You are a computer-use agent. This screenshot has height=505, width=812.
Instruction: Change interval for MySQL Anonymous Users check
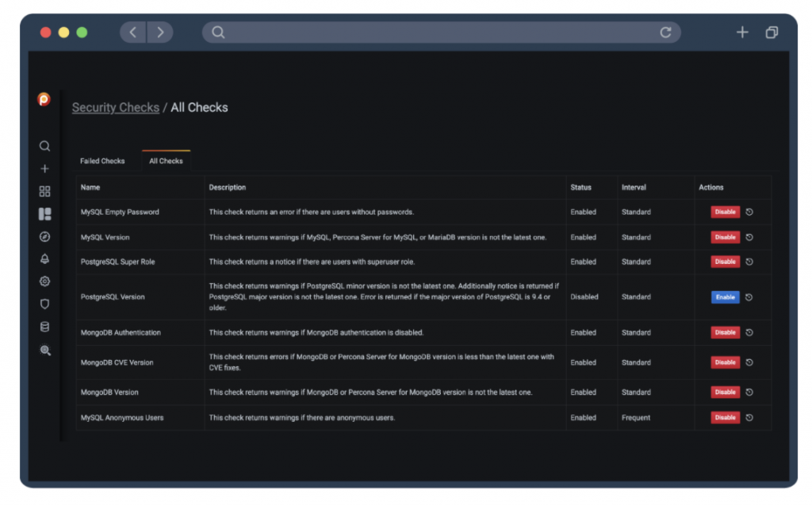[x=749, y=418]
